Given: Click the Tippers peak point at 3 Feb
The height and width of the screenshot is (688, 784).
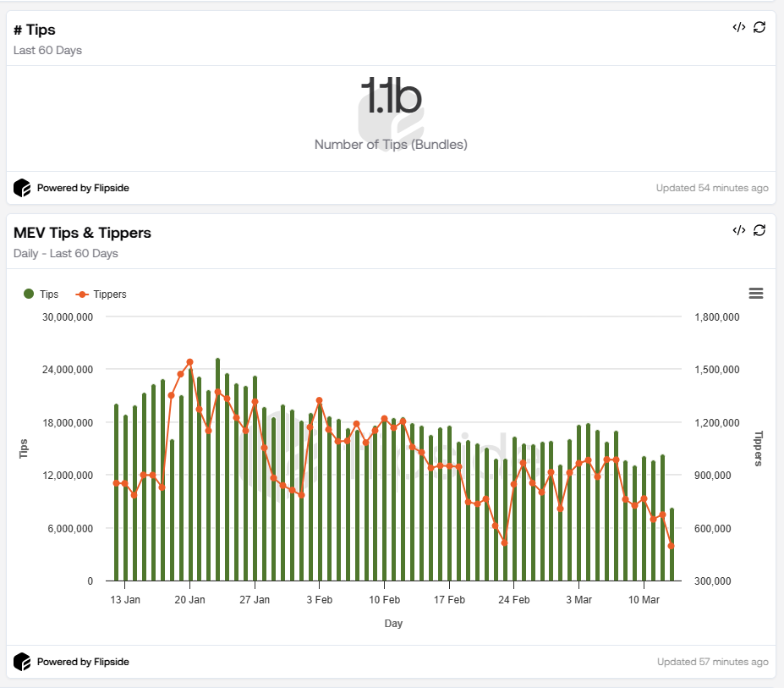Looking at the screenshot, I should [319, 400].
